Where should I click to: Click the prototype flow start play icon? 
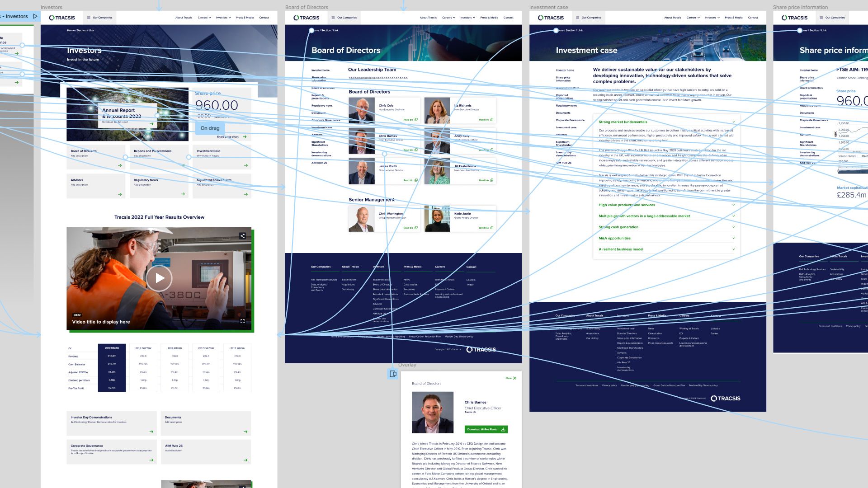pos(35,16)
